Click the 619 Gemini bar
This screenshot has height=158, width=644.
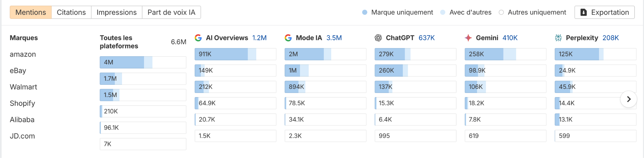pos(505,136)
